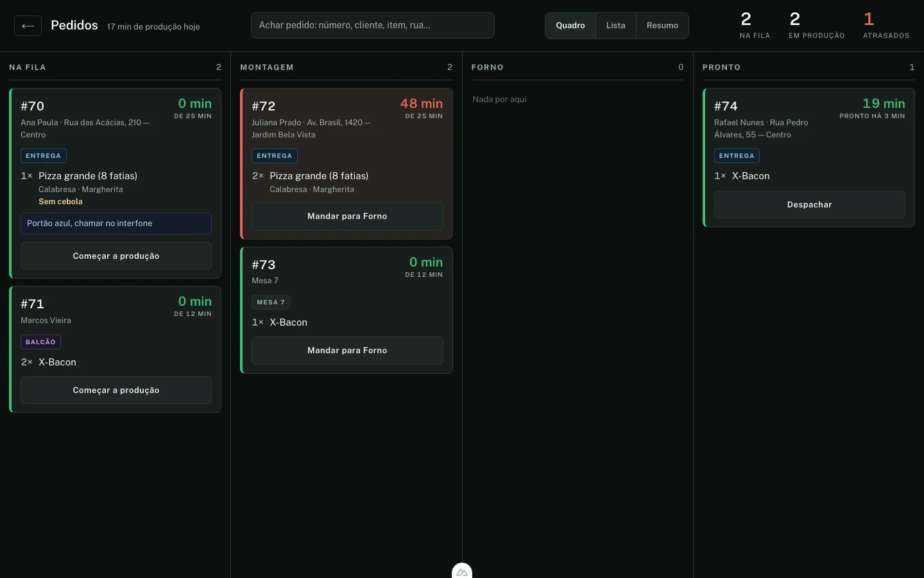Click the "Sem cebola" modifier text
The image size is (924, 578).
[x=60, y=202]
